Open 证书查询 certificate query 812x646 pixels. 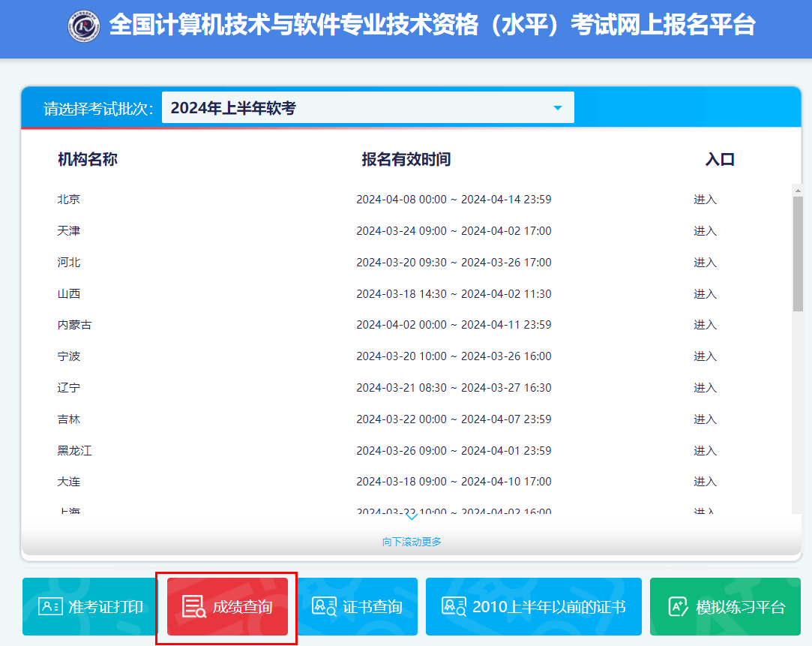(x=358, y=606)
